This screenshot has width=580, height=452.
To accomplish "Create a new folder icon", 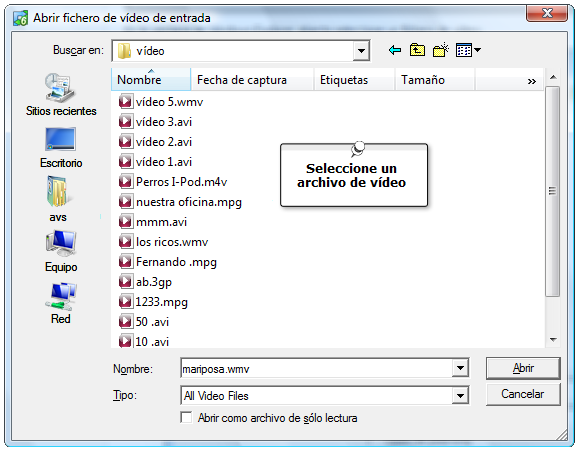I will click(x=441, y=50).
